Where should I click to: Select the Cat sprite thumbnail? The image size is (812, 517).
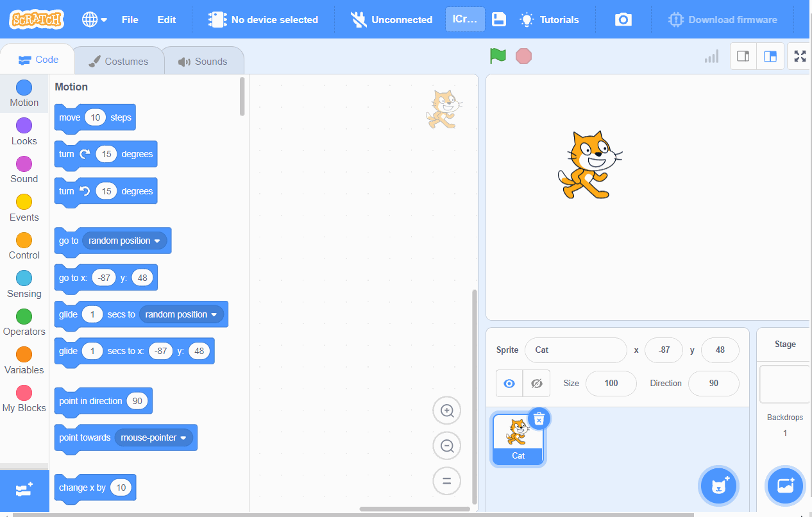(x=518, y=439)
